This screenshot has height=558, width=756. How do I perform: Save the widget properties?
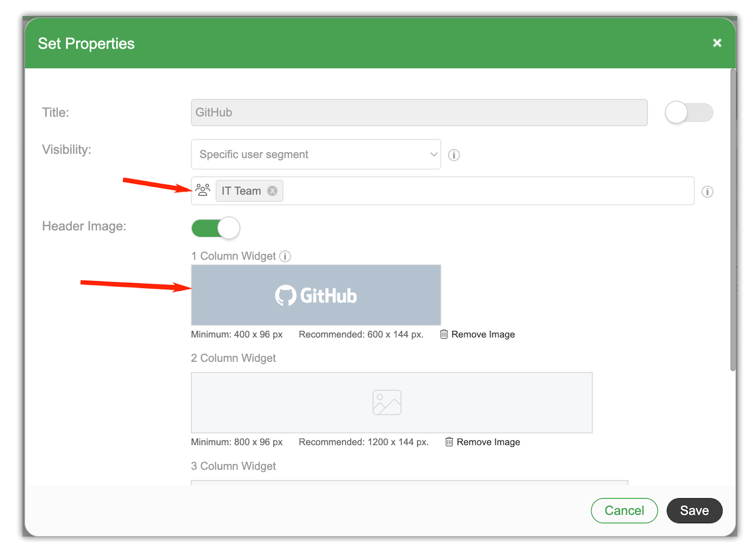(x=695, y=510)
